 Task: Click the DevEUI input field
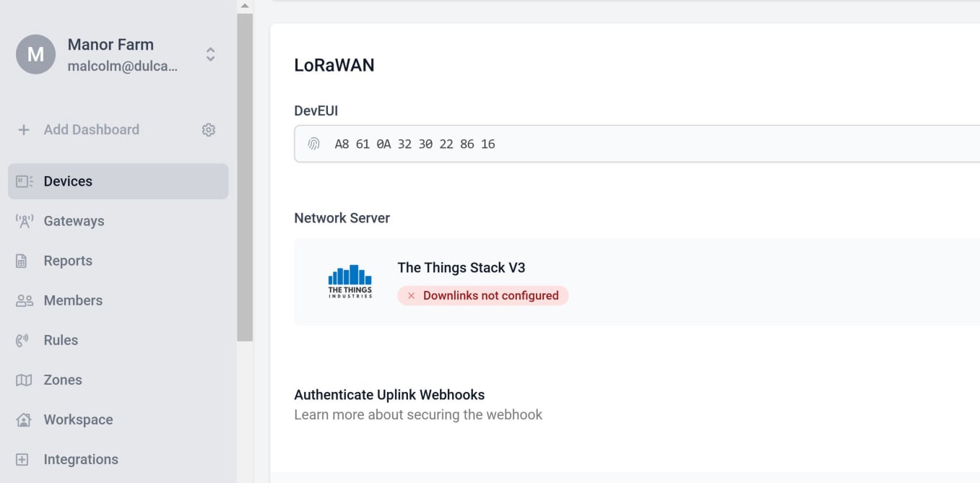pyautogui.click(x=636, y=144)
